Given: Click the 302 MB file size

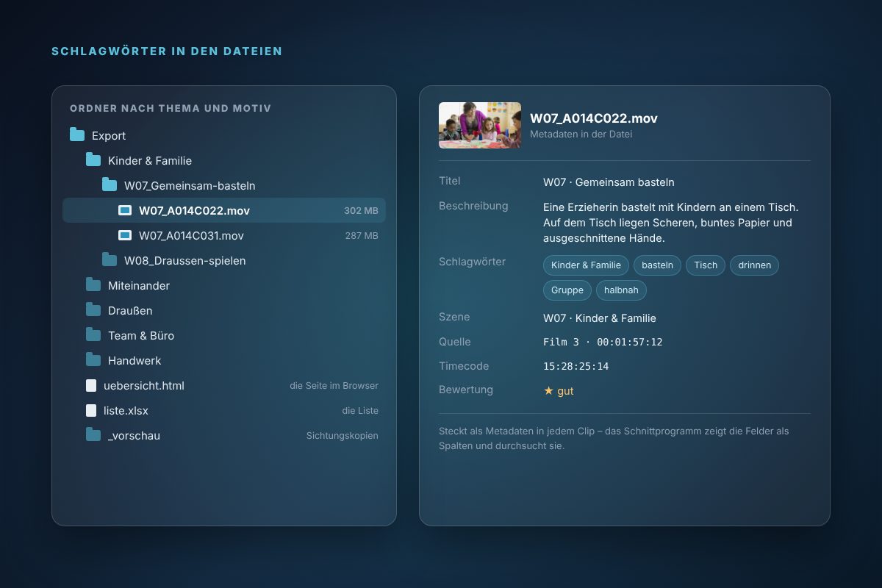Looking at the screenshot, I should pyautogui.click(x=361, y=211).
